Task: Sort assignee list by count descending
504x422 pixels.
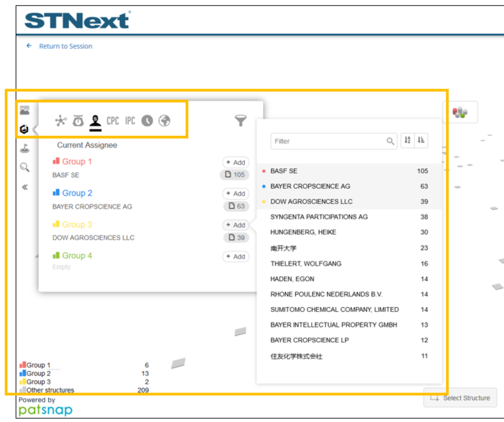Action: [421, 141]
